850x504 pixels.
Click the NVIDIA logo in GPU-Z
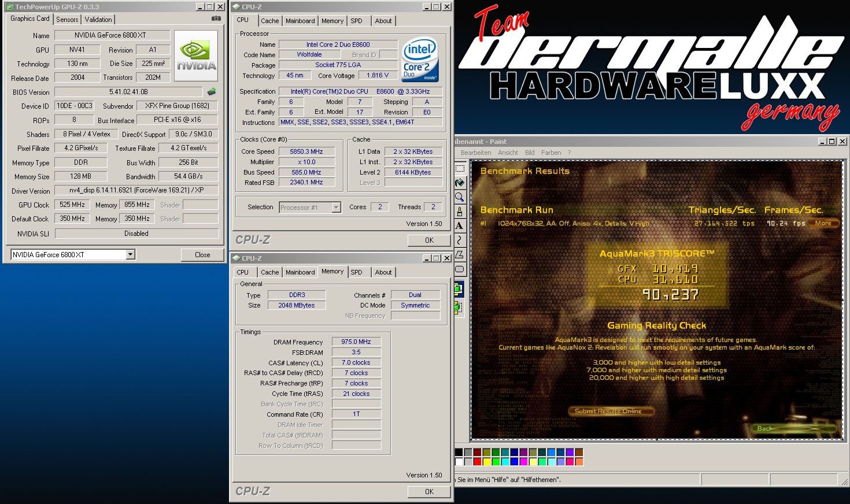pyautogui.click(x=196, y=55)
